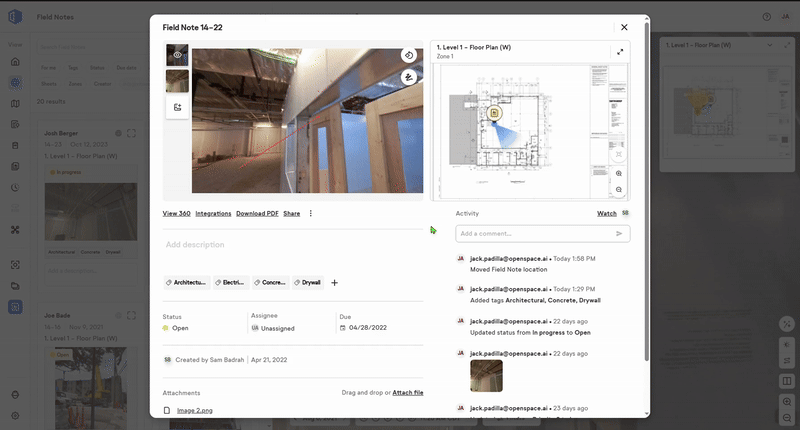Click the add image icon below thumbnails
This screenshot has height=430, width=800.
point(177,108)
